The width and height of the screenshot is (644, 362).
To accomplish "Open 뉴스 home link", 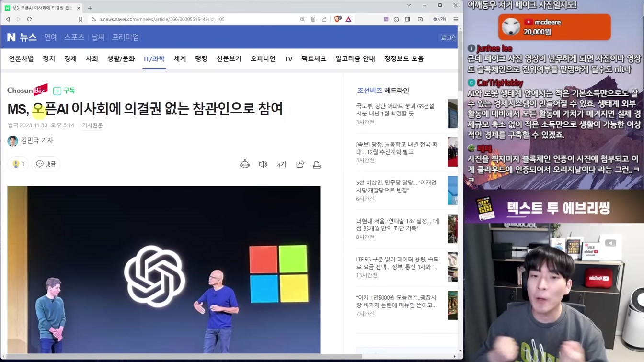I will [28, 37].
